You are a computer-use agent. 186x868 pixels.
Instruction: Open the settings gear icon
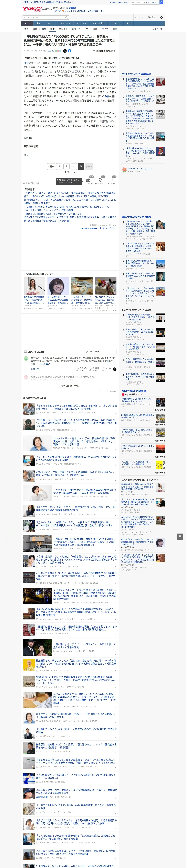pos(161,18)
